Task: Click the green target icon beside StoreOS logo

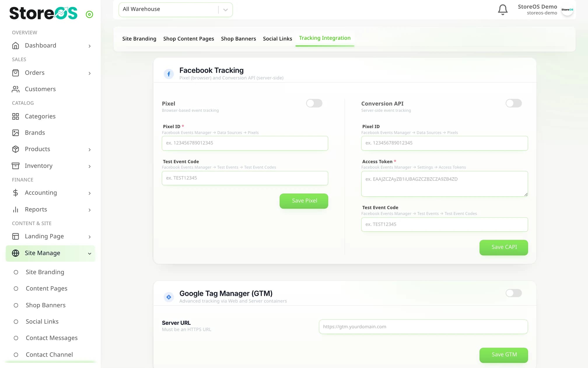Action: tap(89, 14)
